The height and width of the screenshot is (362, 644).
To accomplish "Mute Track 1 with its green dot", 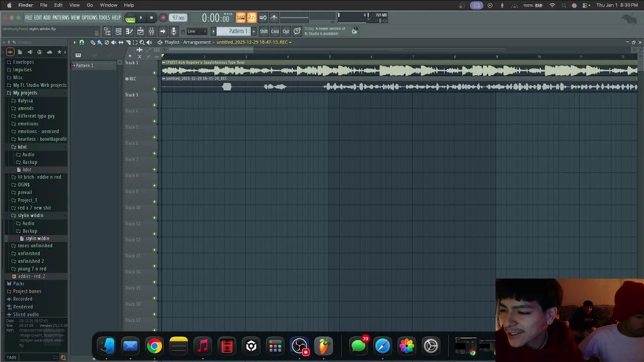I will [x=154, y=73].
